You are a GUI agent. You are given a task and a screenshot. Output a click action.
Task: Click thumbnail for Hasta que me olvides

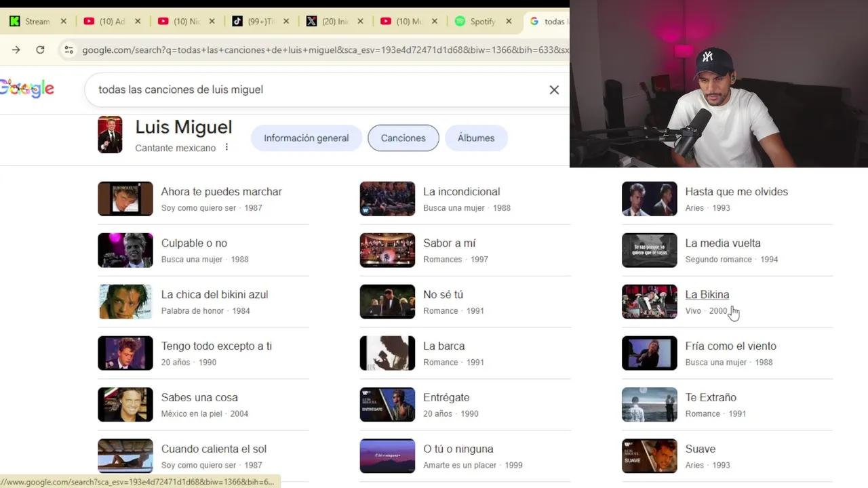[650, 199]
